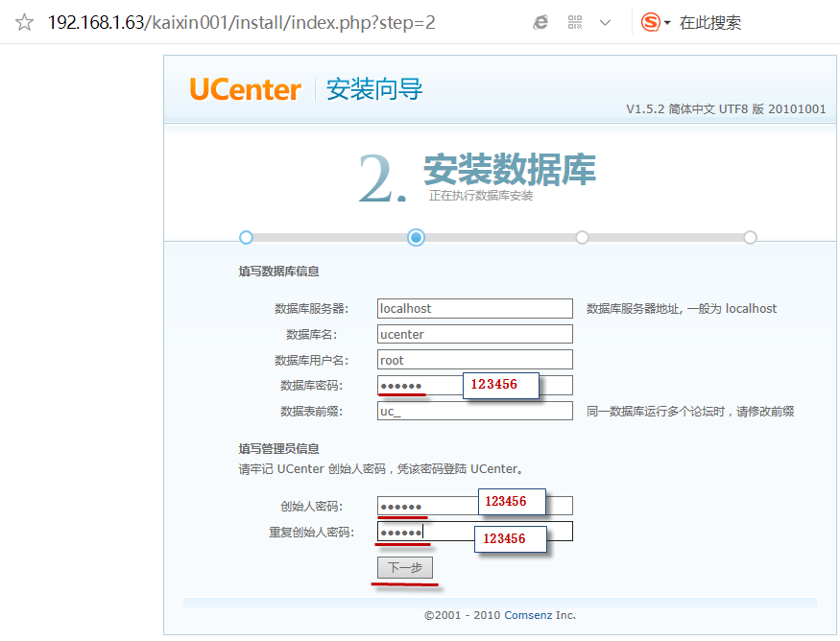Click the 重复创始人密码 field
The image size is (840, 641).
(x=474, y=532)
